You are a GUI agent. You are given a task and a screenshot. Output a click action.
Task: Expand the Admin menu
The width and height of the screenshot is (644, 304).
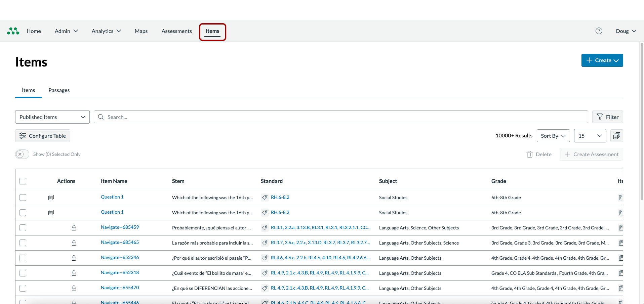pyautogui.click(x=66, y=31)
